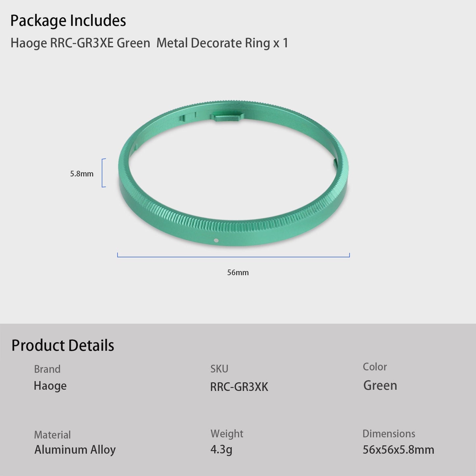
Task: Click the Weight label
Action: [x=227, y=434]
